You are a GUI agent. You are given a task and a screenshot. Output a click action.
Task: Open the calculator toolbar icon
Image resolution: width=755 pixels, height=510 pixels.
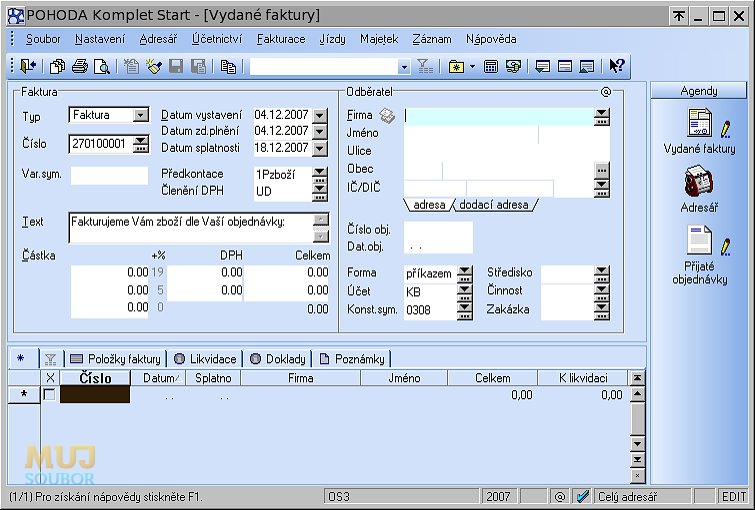pyautogui.click(x=491, y=66)
